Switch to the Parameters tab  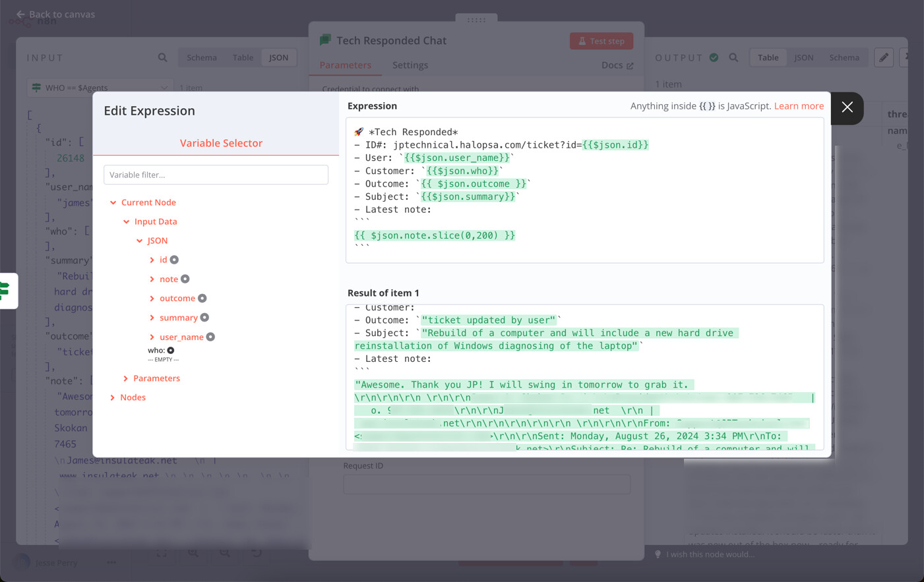pos(346,65)
